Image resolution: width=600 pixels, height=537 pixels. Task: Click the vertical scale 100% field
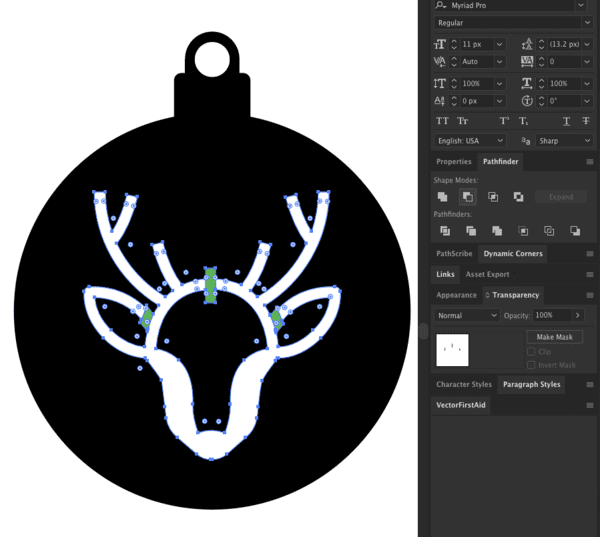click(476, 83)
